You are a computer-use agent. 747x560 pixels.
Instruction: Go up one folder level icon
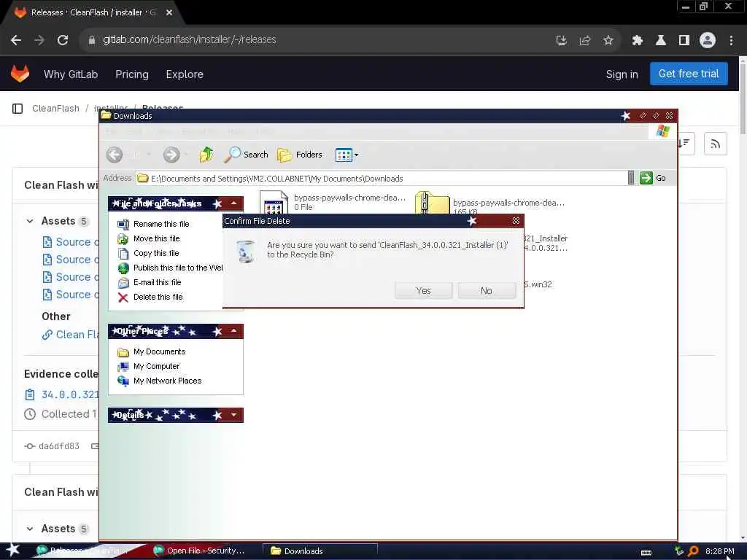click(x=206, y=155)
